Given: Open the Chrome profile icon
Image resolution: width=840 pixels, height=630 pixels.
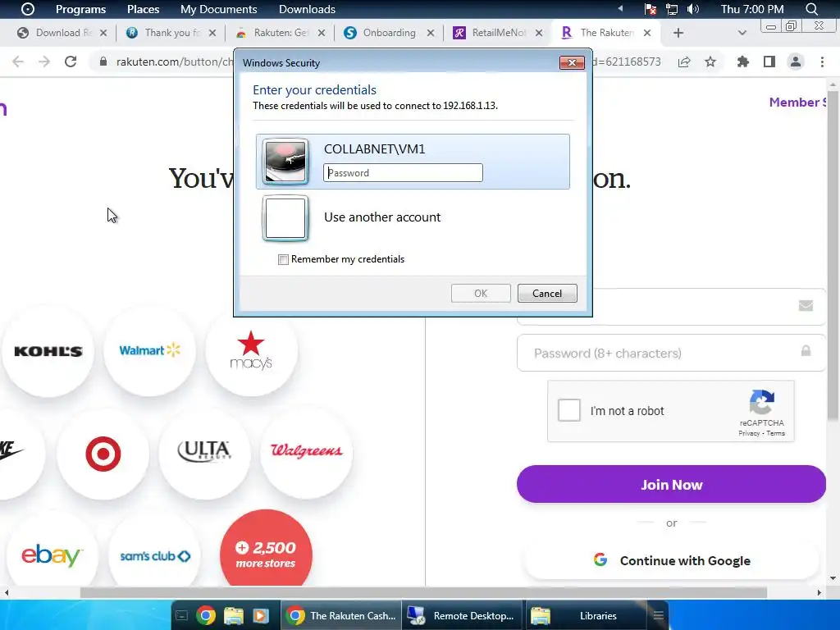Looking at the screenshot, I should (796, 62).
